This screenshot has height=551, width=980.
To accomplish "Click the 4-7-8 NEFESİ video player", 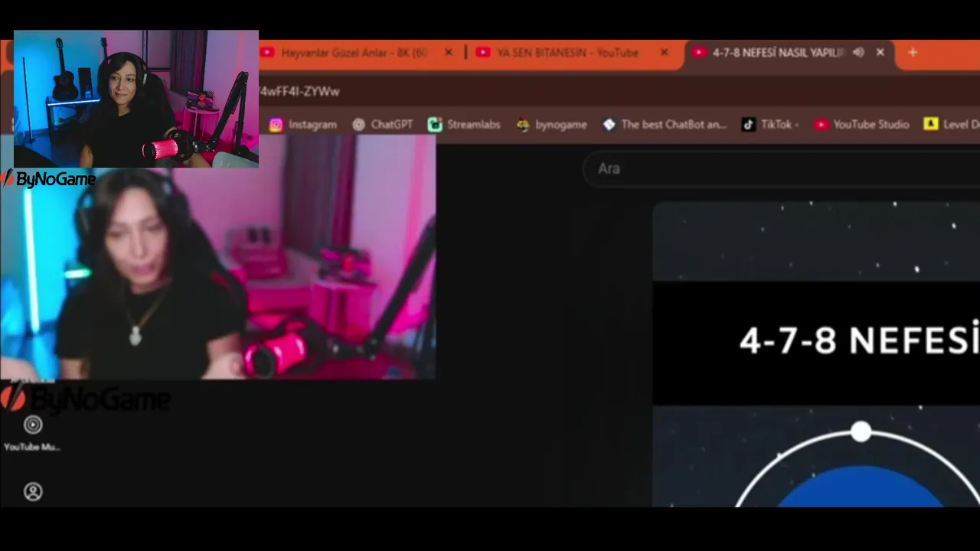I will [816, 354].
